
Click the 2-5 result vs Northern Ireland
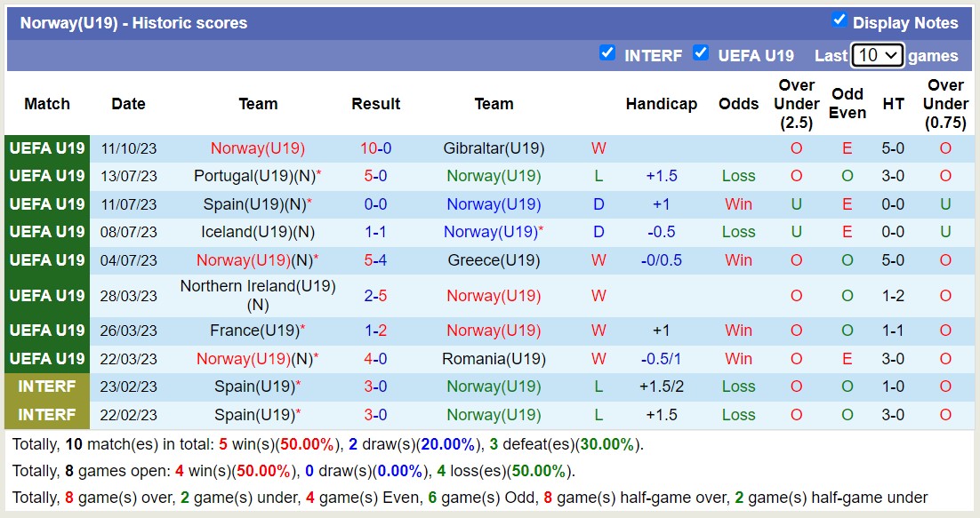[x=375, y=296]
